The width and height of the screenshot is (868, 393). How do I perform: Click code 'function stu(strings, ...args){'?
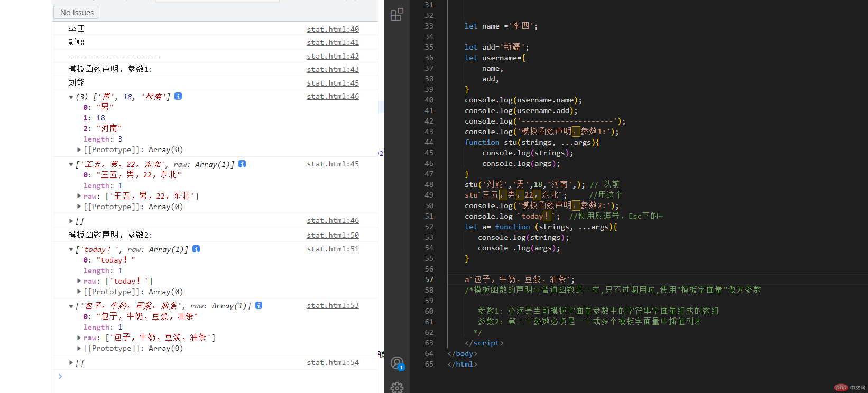coord(532,142)
